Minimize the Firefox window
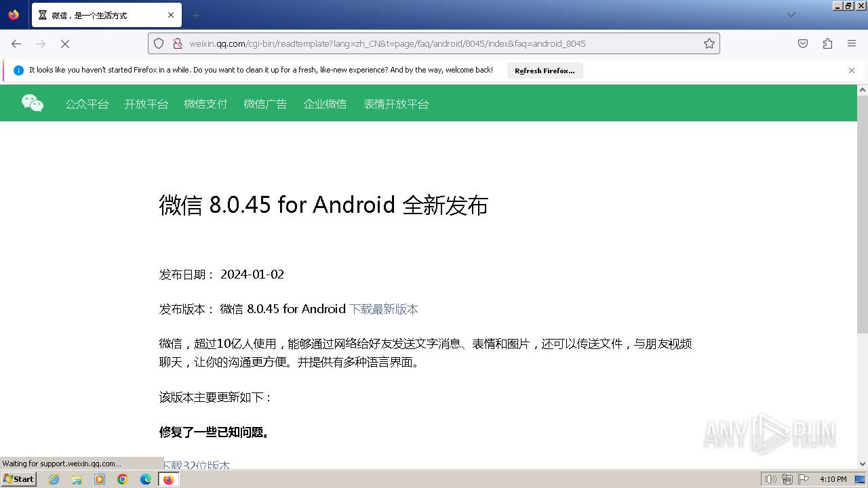868x488 pixels. 838,5
